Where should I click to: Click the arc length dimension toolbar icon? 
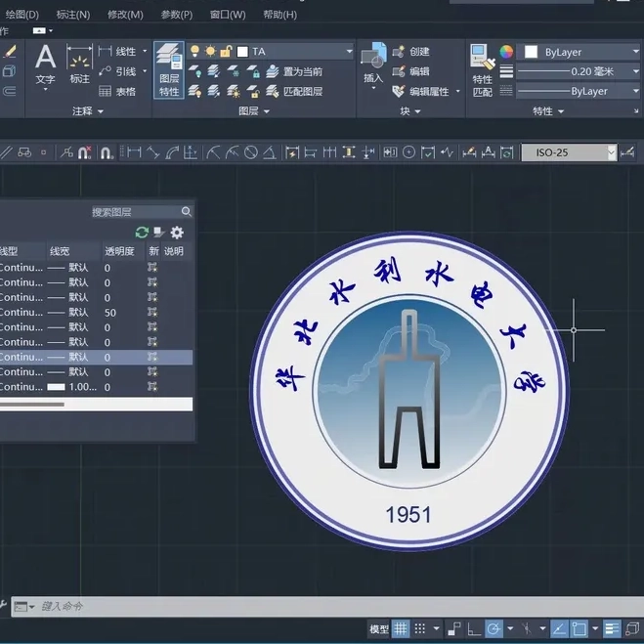pos(172,152)
